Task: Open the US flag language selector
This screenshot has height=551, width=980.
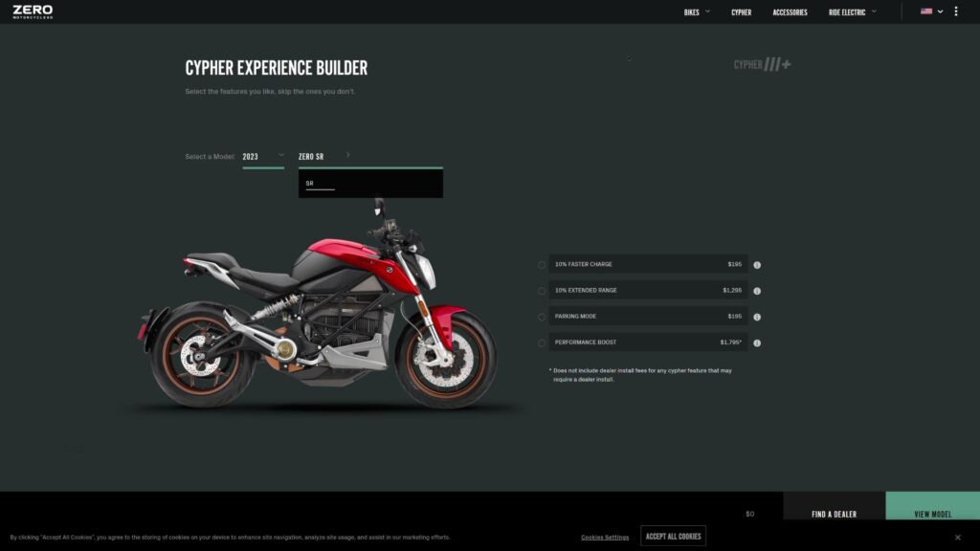Action: [931, 11]
